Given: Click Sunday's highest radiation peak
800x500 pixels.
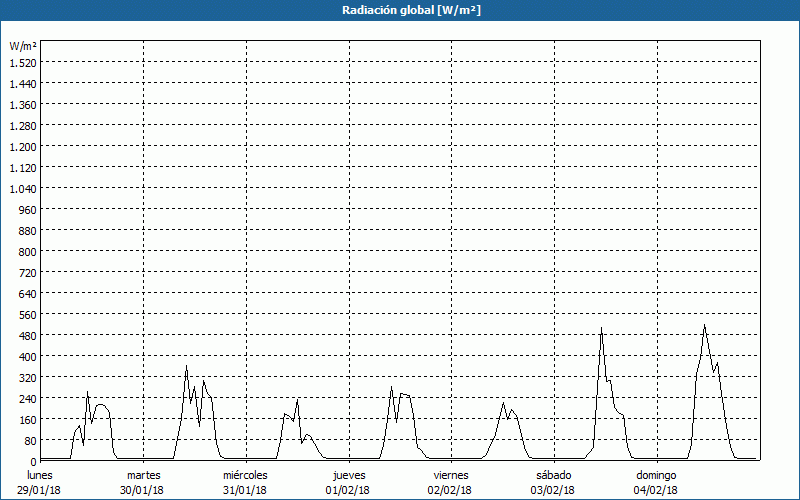Looking at the screenshot, I should pyautogui.click(x=705, y=325).
